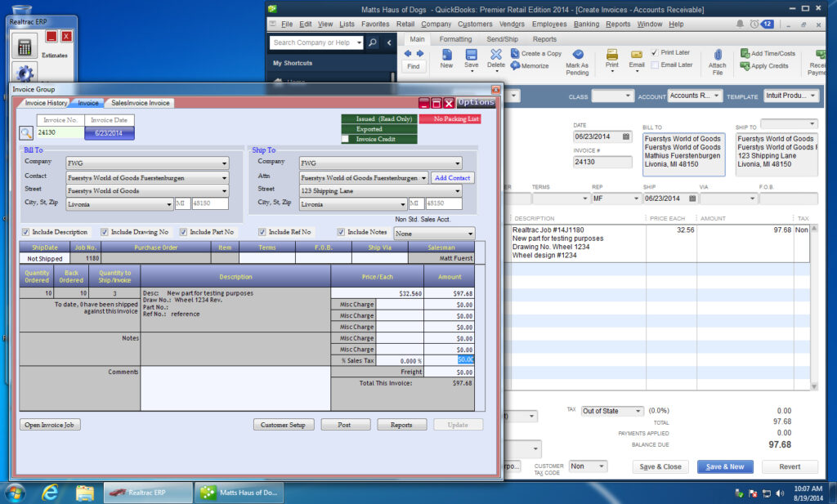Click the $32.560 Price/Each cell
The width and height of the screenshot is (837, 504).
377,293
